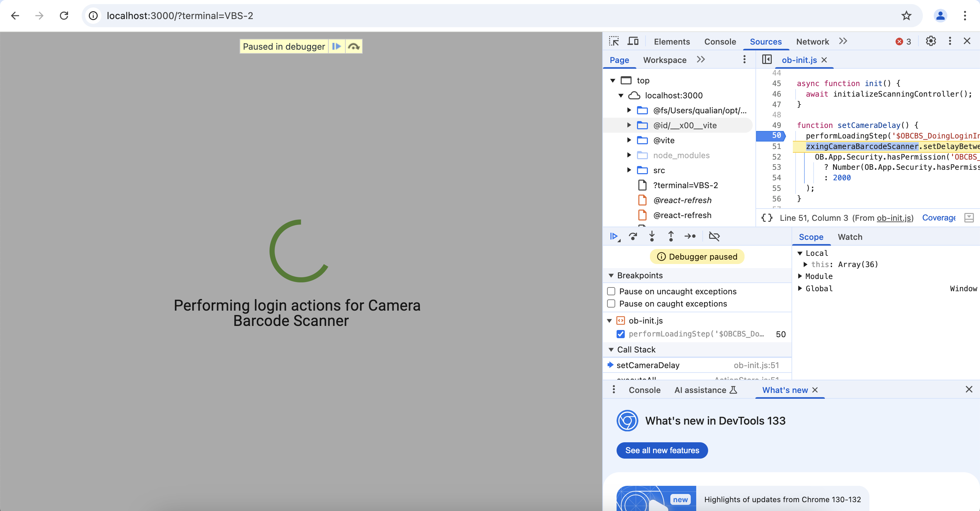Screen dimensions: 980x511
Task: Click pretty print braces icon
Action: [767, 218]
